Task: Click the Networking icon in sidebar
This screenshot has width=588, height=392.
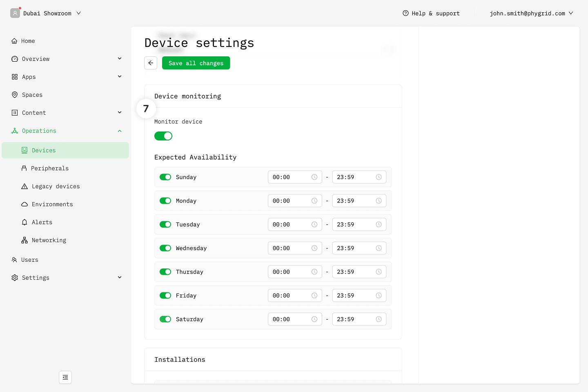Action: [24, 240]
